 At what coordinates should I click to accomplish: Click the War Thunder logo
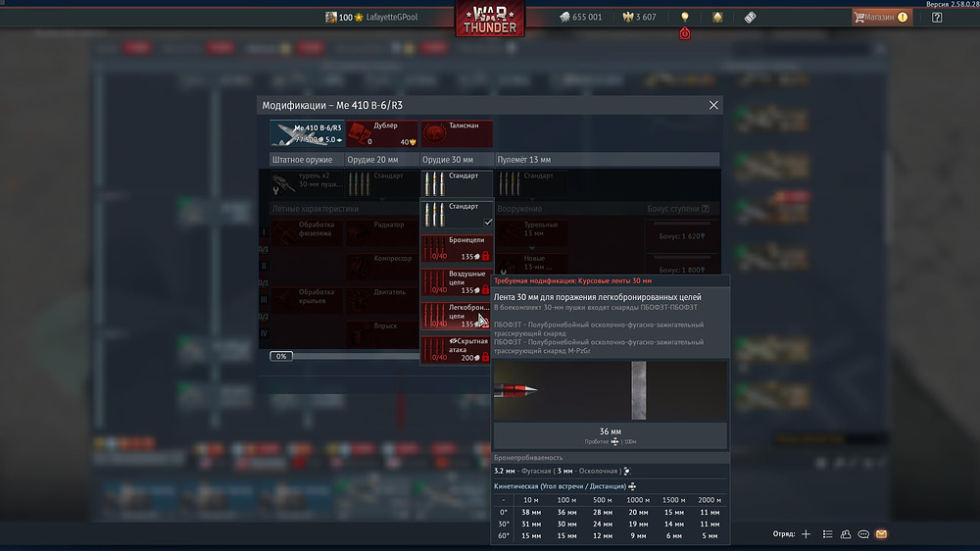(490, 19)
